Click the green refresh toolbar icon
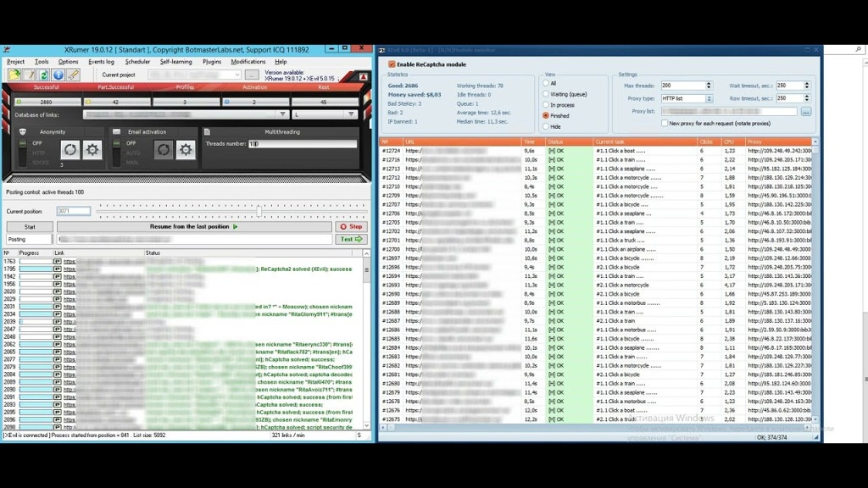This screenshot has width=868, height=488. point(43,75)
